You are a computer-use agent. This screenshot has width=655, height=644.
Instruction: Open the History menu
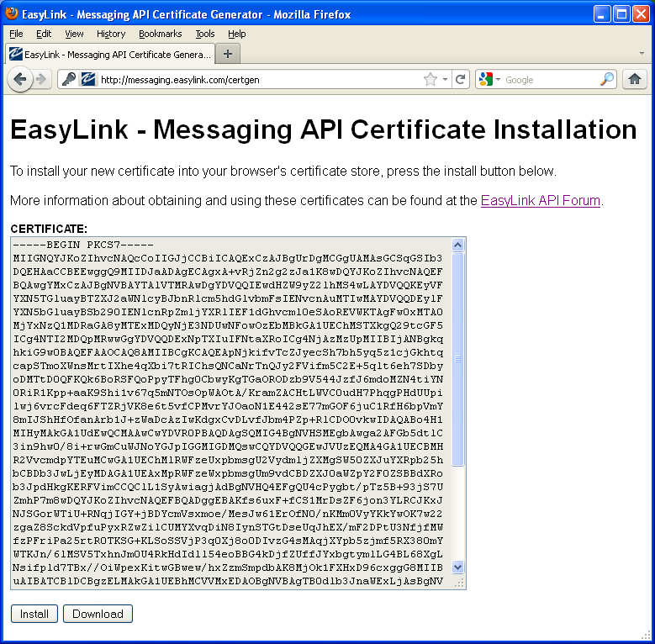tap(111, 34)
